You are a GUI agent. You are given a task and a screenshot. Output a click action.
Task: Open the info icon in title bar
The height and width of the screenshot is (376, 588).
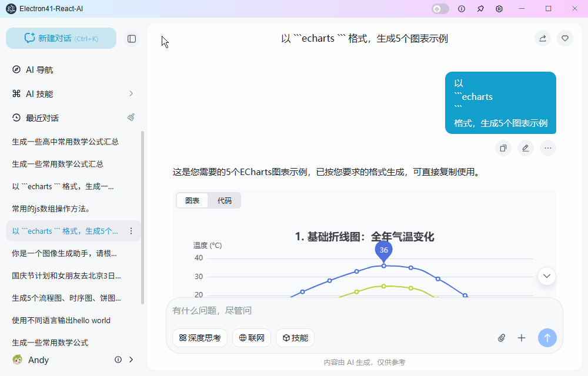coord(462,9)
